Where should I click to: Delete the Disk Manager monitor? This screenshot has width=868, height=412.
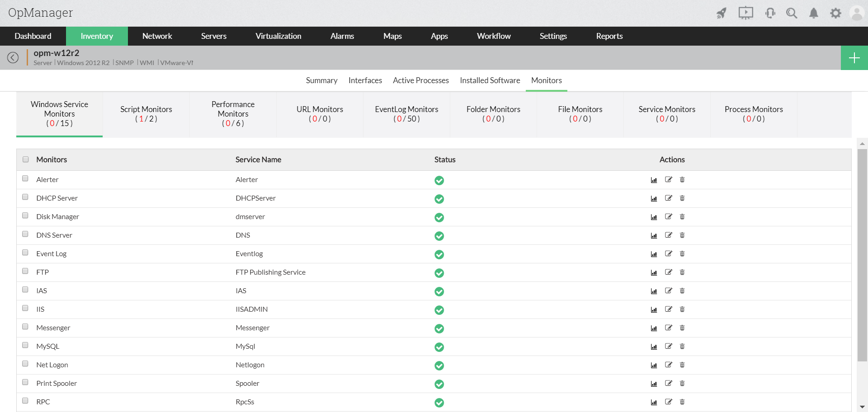click(682, 217)
